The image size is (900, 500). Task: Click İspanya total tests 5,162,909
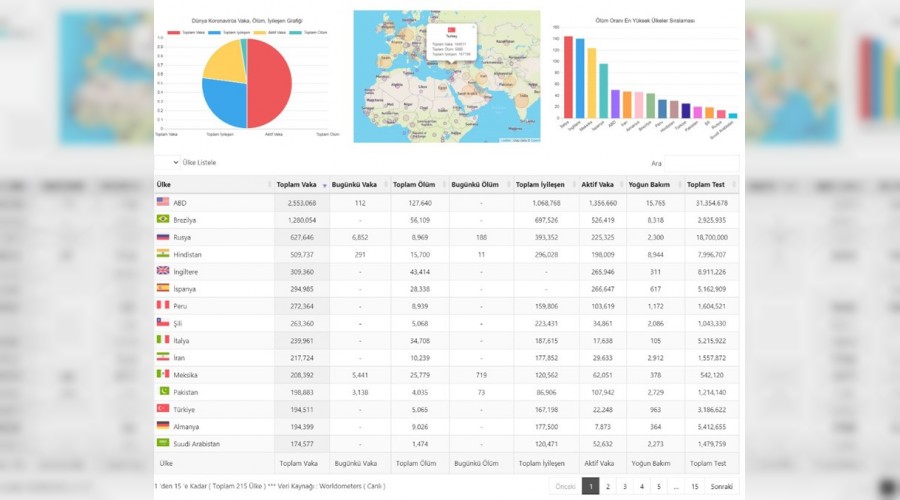(712, 289)
